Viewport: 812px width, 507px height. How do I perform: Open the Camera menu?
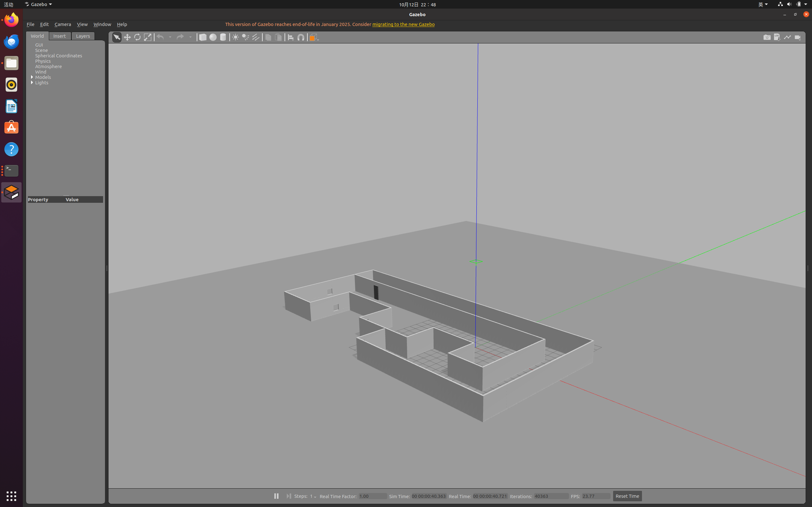point(63,24)
